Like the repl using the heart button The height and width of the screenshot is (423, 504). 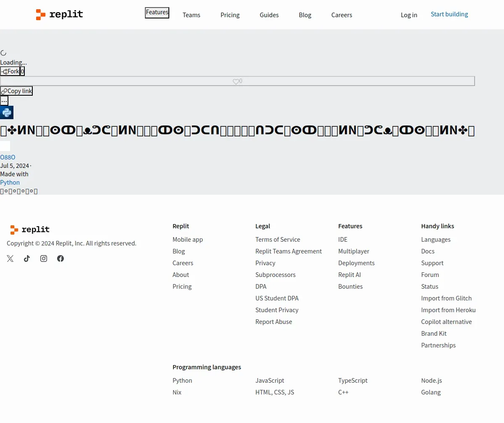237,81
